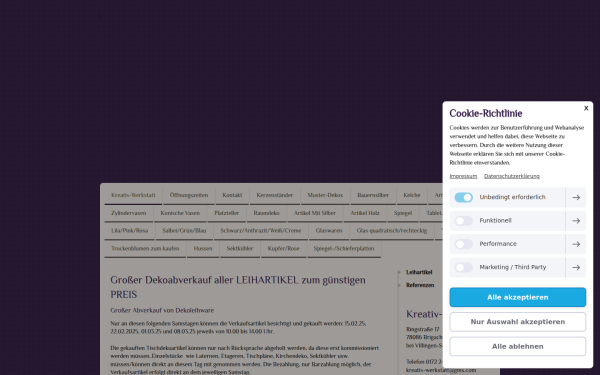Select the Muster-Dekos menu item
The image size is (600, 375).
[325, 195]
